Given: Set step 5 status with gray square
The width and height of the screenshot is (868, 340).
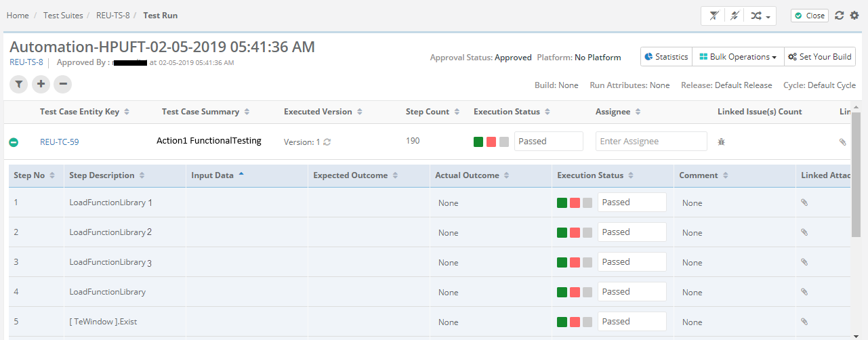Looking at the screenshot, I should 587,322.
